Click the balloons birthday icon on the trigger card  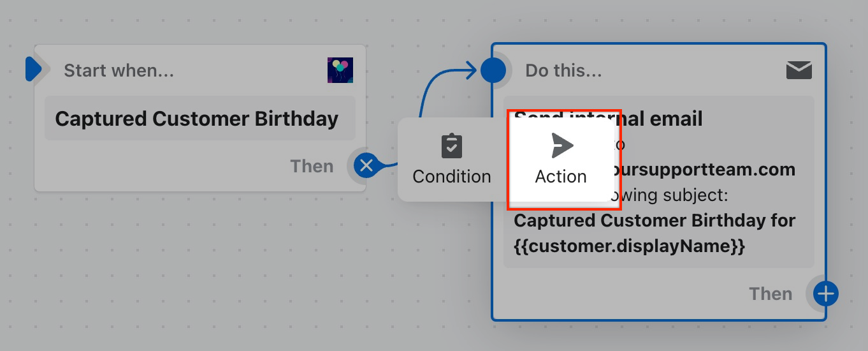click(340, 70)
